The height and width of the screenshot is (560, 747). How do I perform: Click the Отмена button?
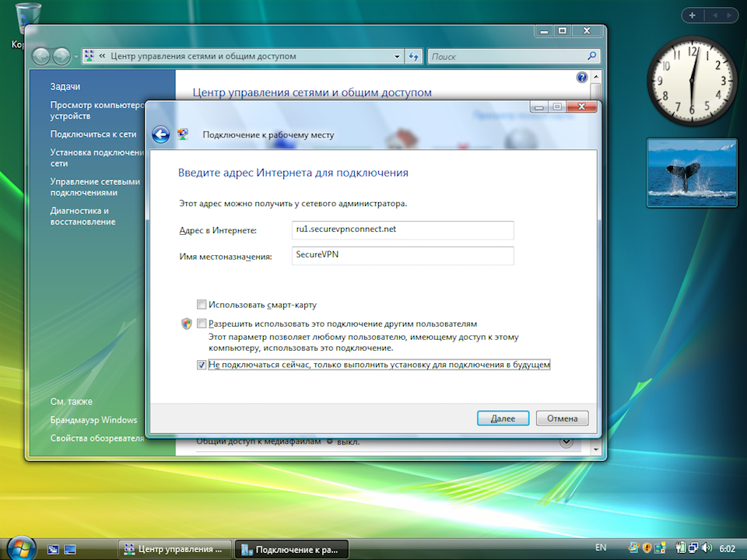coord(562,418)
